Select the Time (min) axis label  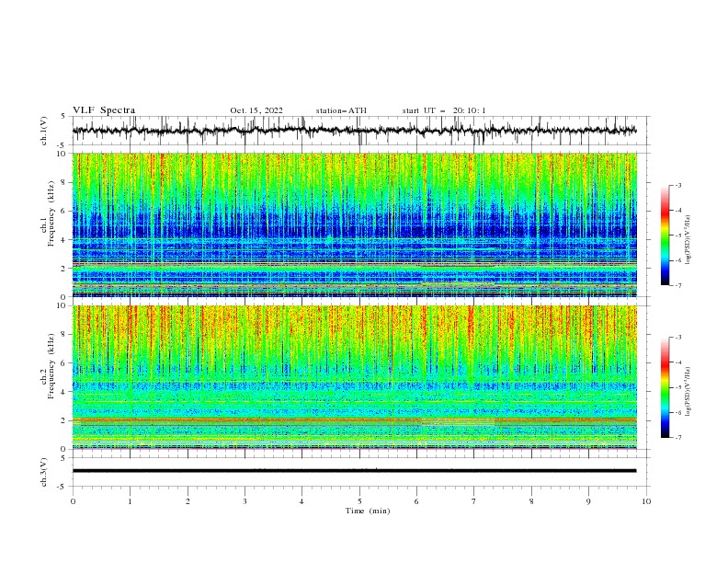(x=368, y=511)
